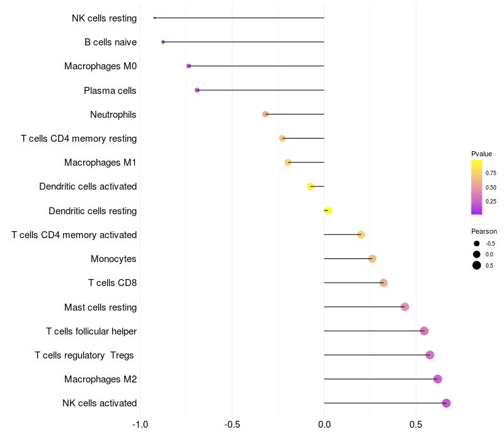Select the Plasma cells data point
Screen dimensions: 504x441
(197, 90)
